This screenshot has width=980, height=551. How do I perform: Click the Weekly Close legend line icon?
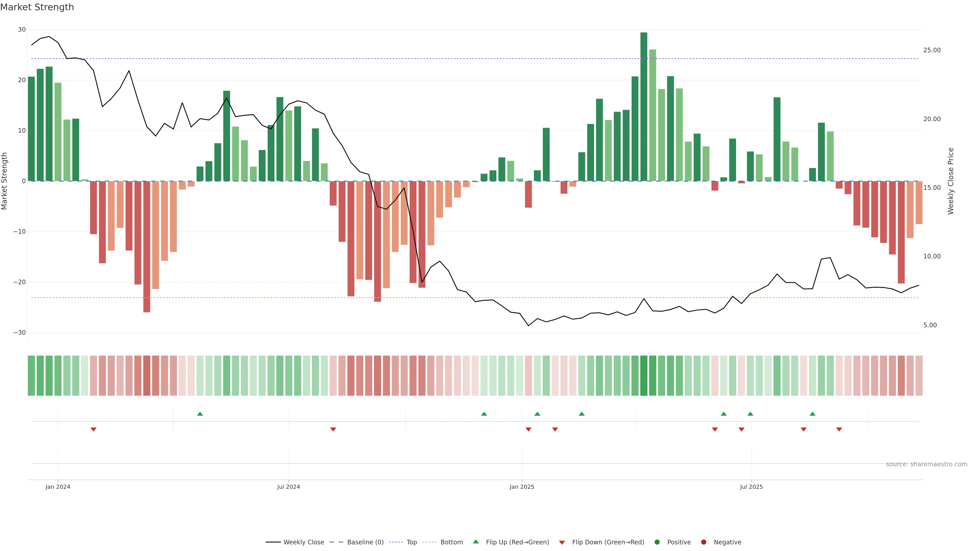(x=273, y=542)
